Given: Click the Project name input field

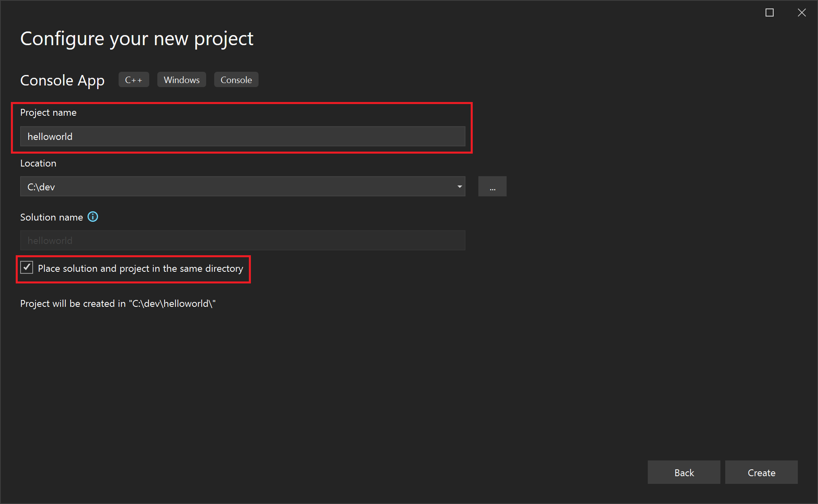Looking at the screenshot, I should pos(242,136).
